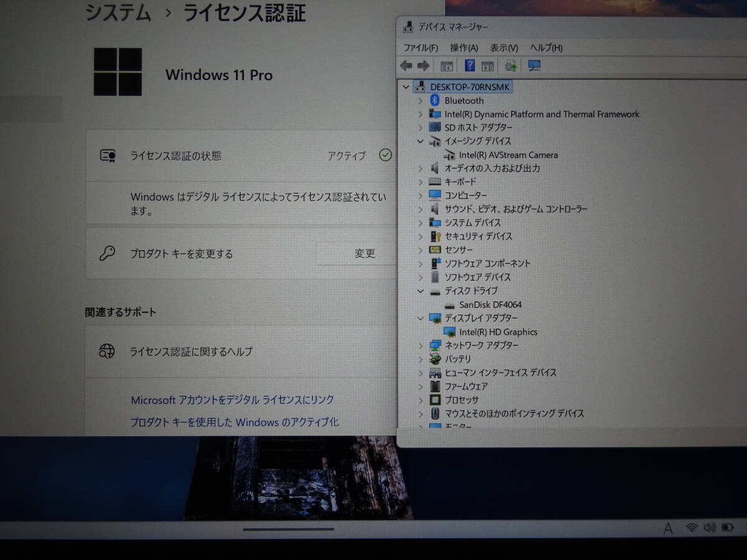
Task: Select Intel(R) AVStream Camera device
Action: tap(508, 155)
